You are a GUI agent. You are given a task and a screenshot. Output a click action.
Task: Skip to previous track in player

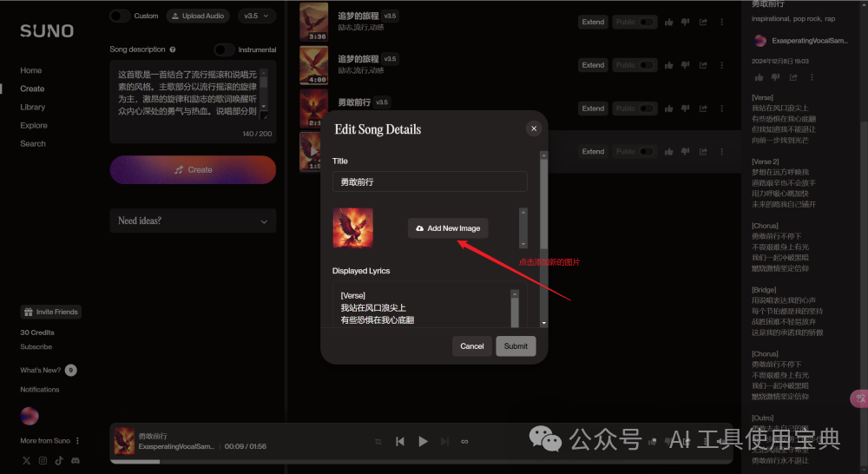[399, 441]
